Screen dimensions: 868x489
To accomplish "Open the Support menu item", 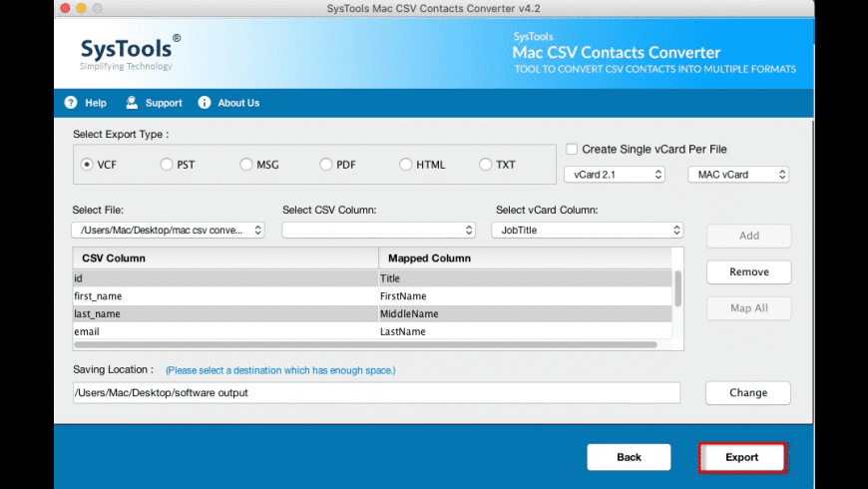I will [x=164, y=103].
